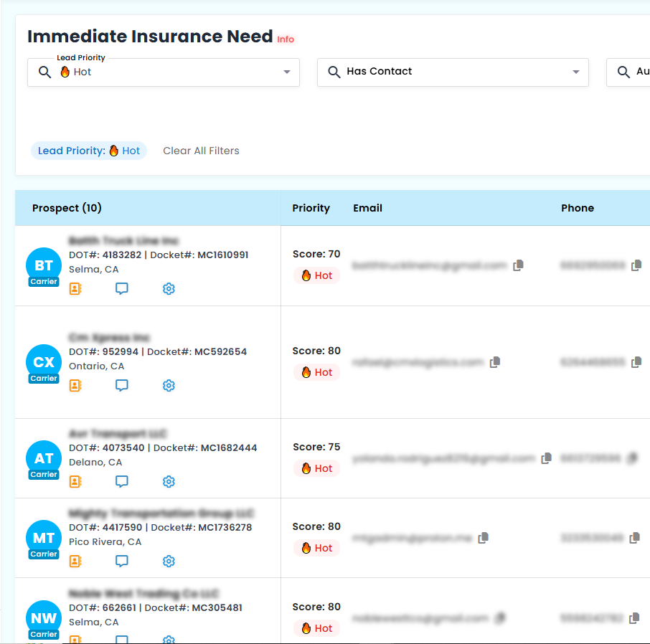Copy the email address of Mighty Transportation Group
The width and height of the screenshot is (650, 644).
(484, 537)
